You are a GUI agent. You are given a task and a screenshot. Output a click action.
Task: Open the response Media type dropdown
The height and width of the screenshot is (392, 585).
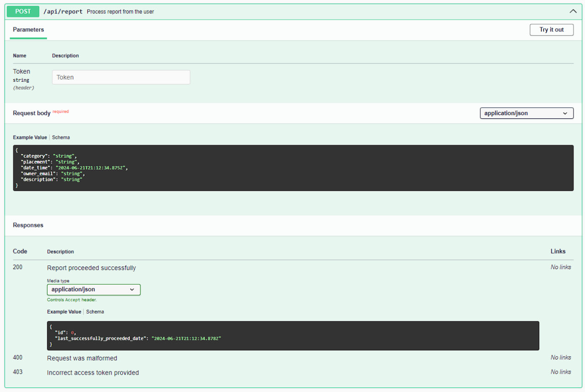pyautogui.click(x=94, y=290)
